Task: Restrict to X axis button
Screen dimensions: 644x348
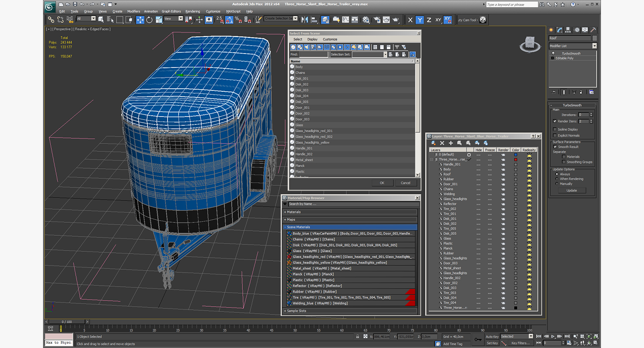Action: pos(410,20)
